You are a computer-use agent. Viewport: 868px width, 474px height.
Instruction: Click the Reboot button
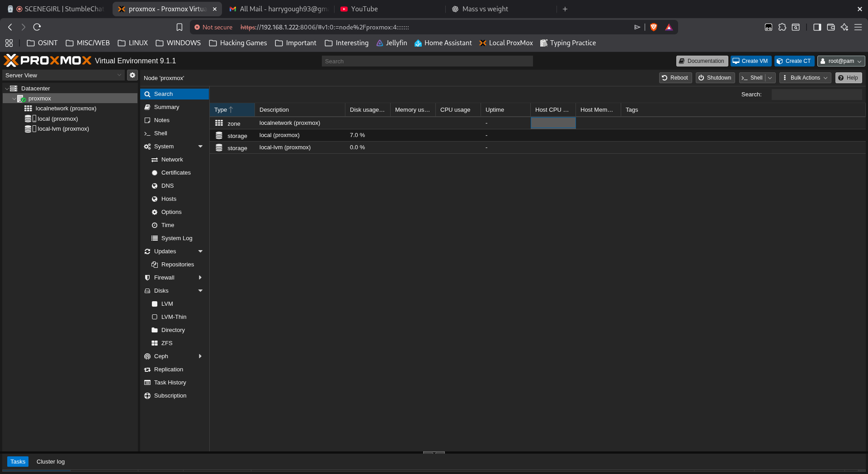tap(675, 78)
